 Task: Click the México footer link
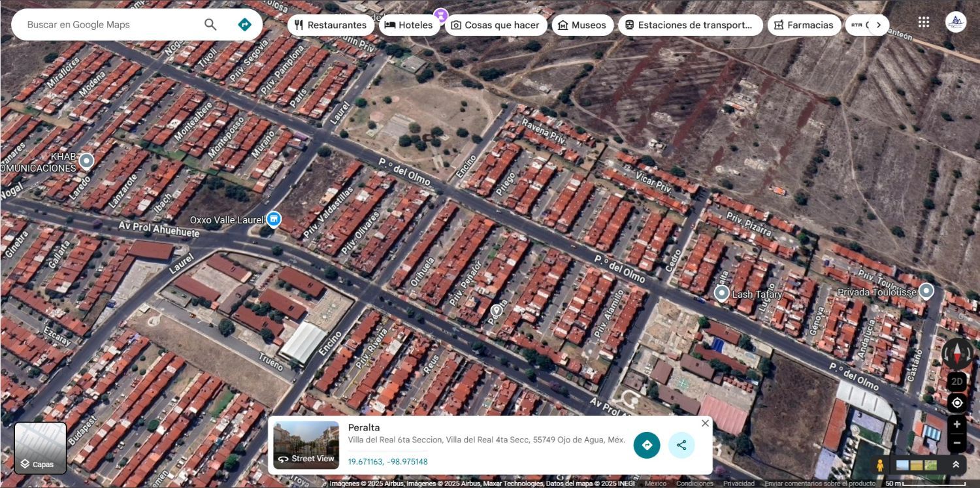tap(655, 483)
